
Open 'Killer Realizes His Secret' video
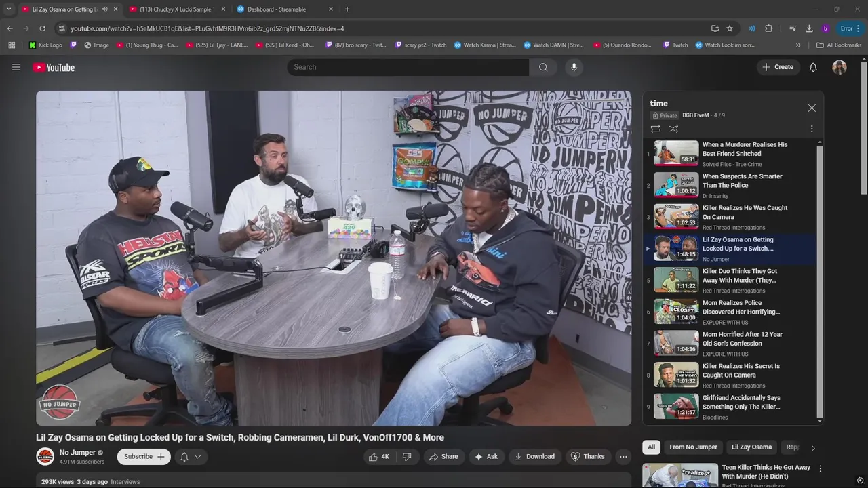coord(729,375)
